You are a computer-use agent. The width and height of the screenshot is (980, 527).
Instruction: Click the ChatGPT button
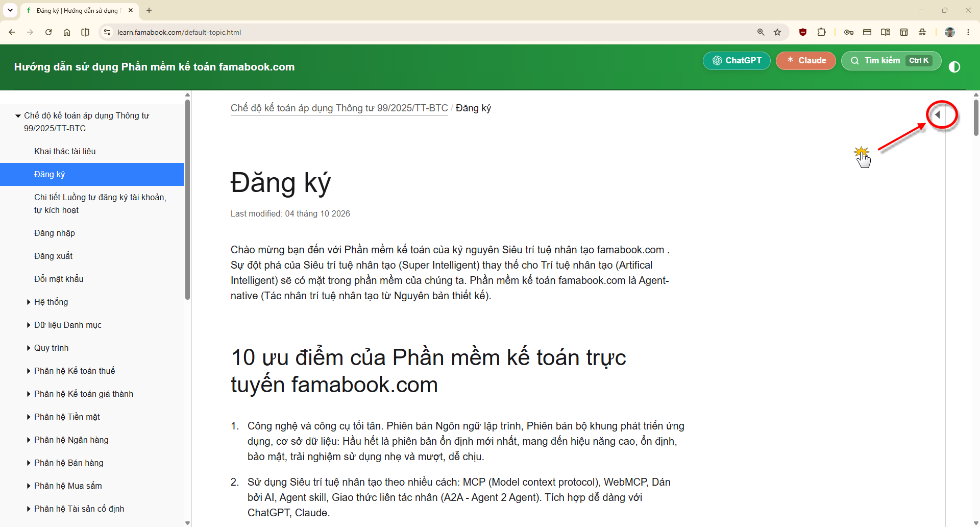[737, 61]
